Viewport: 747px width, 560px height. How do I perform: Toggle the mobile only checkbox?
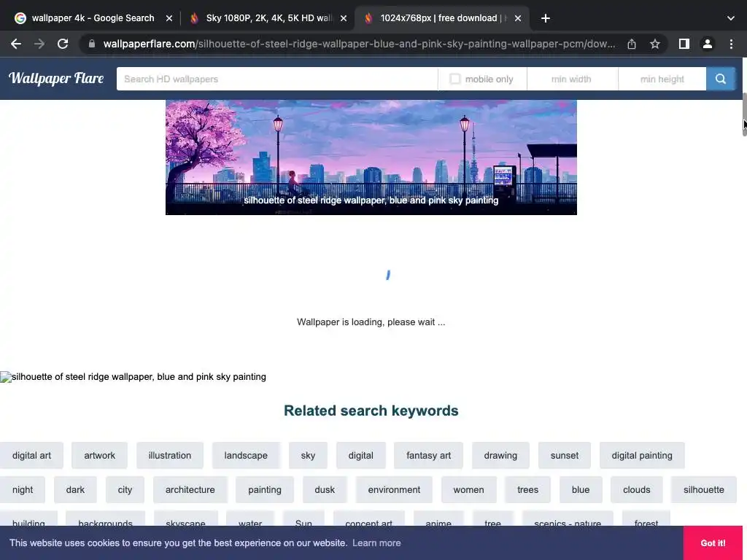pyautogui.click(x=455, y=79)
